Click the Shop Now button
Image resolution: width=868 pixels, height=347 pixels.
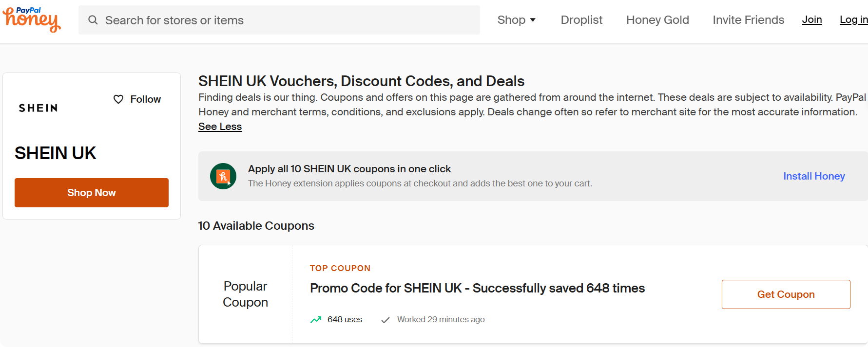tap(92, 193)
